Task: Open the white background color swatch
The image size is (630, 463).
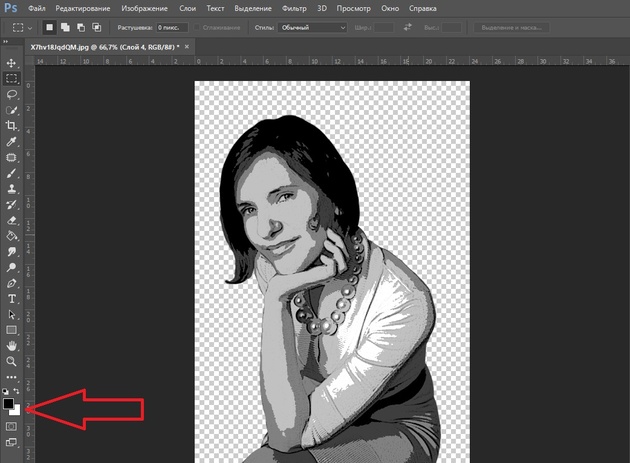Action: point(16,412)
